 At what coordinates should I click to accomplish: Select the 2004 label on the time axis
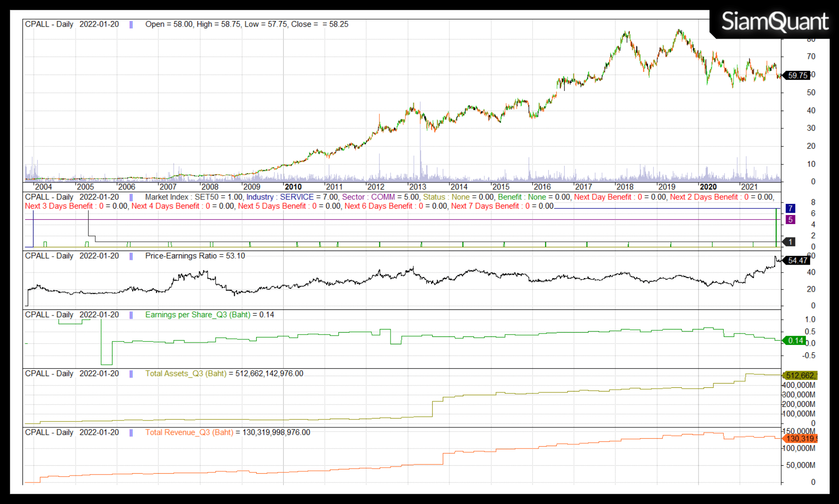click(43, 187)
